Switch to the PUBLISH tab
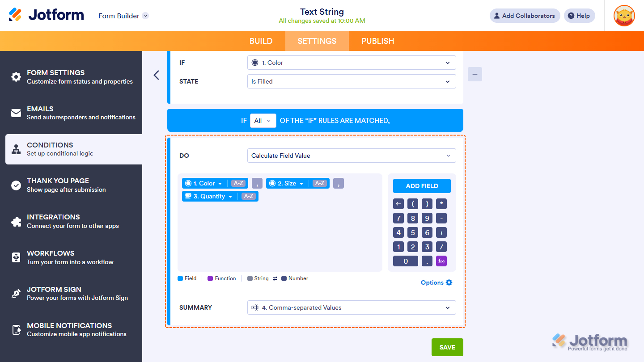 [x=377, y=41]
